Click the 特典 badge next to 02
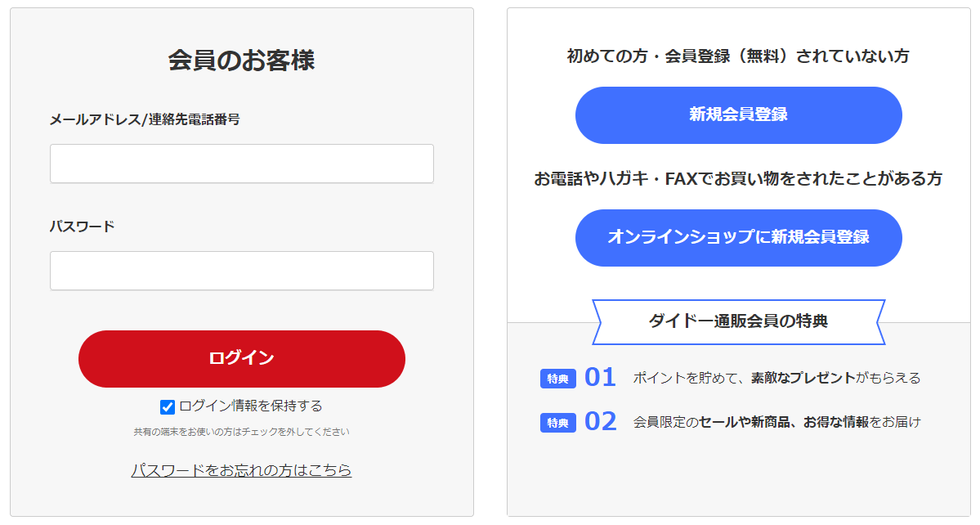The height and width of the screenshot is (525, 980). (557, 423)
